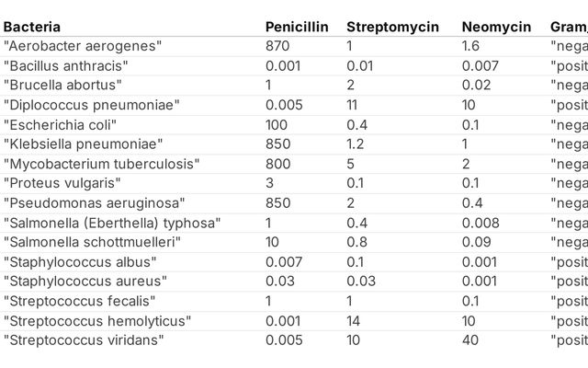Select the "Staphylococcus albus" cell
The image size is (588, 368).
pyautogui.click(x=80, y=261)
